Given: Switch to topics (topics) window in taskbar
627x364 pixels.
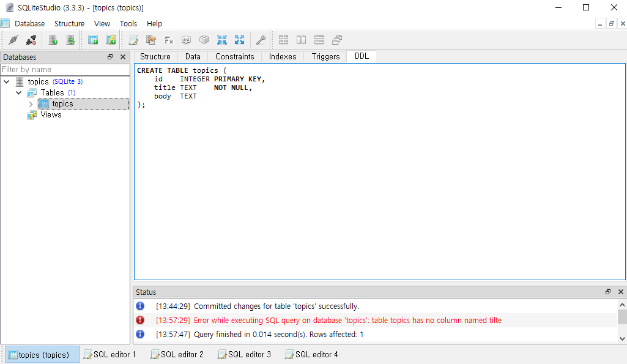Looking at the screenshot, I should pos(42,355).
